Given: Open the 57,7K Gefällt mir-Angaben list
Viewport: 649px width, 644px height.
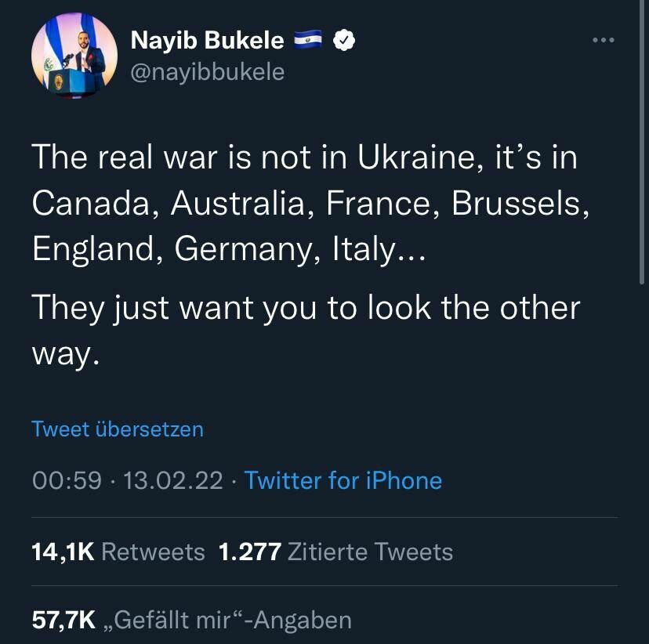Looking at the screenshot, I should pos(191,620).
